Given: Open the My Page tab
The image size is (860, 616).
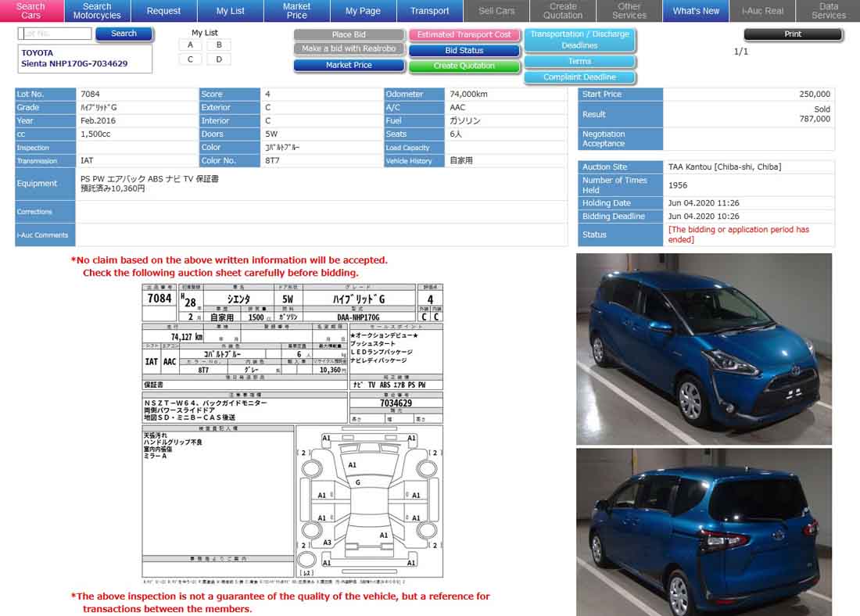Looking at the screenshot, I should pos(363,10).
